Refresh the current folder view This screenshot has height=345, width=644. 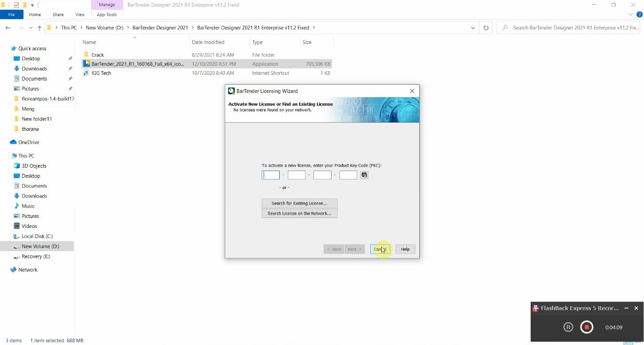tap(486, 28)
